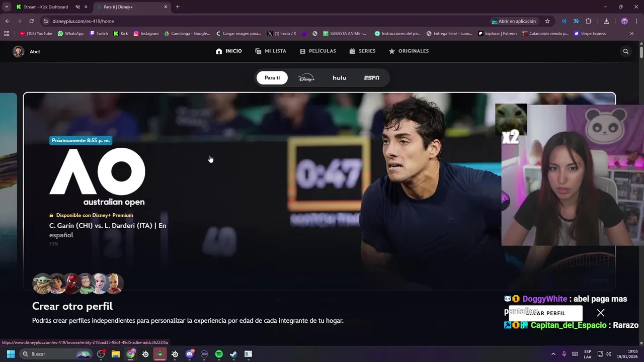Click 'Crear otro perfil' heading
The width and height of the screenshot is (644, 362).
pos(72,306)
